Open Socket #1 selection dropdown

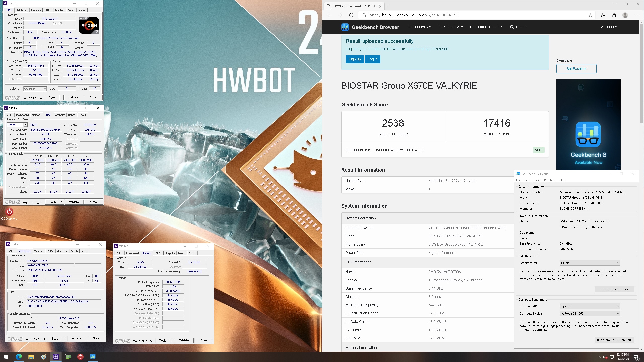[44, 89]
